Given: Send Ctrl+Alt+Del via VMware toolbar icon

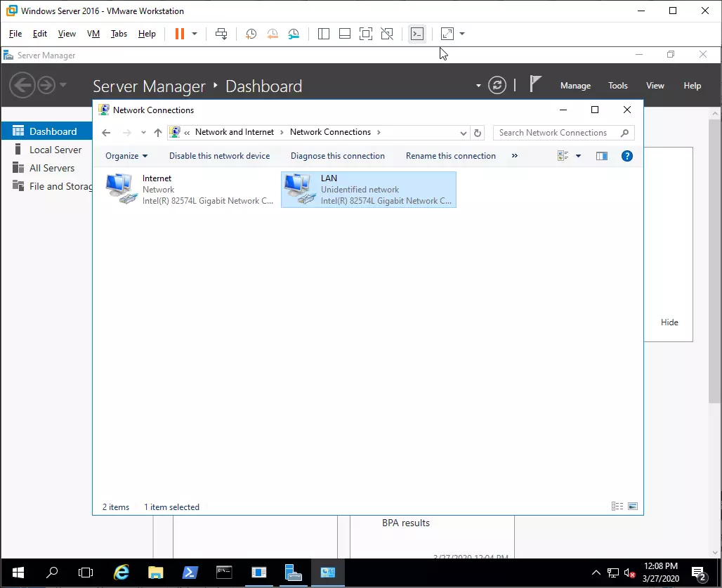Looking at the screenshot, I should tap(221, 34).
